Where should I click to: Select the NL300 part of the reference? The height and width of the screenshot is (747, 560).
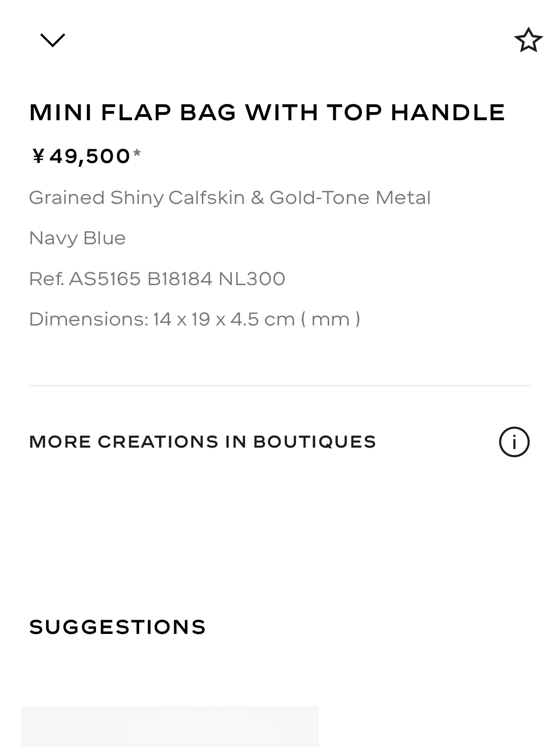[x=252, y=279]
